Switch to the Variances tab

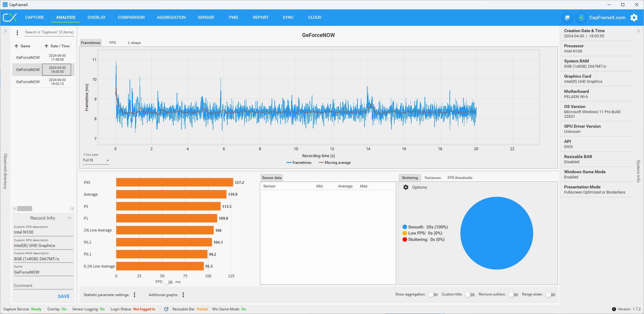(432, 178)
